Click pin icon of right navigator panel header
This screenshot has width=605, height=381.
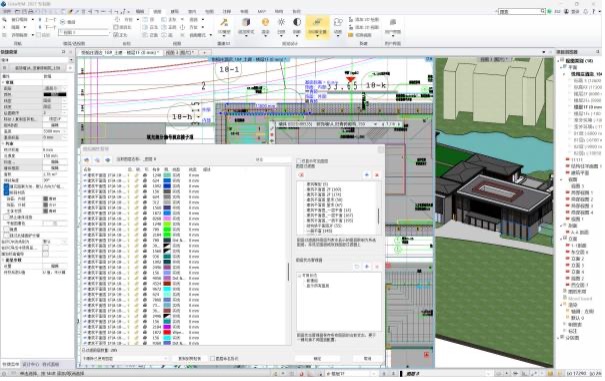(x=598, y=52)
